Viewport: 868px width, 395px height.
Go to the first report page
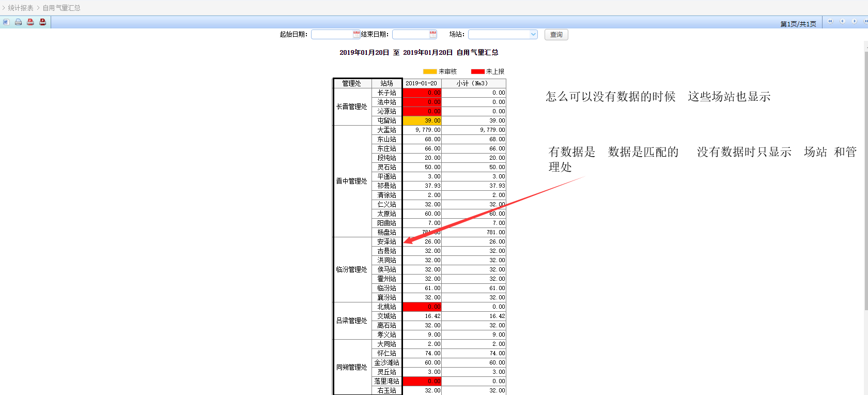(x=830, y=21)
